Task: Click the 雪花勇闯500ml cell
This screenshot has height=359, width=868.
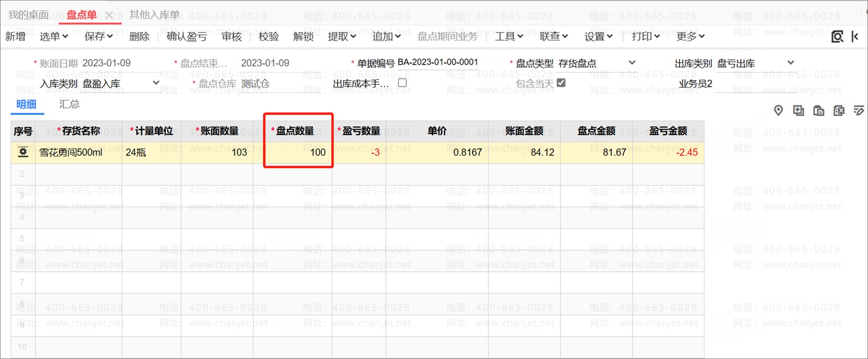Action: (78, 152)
